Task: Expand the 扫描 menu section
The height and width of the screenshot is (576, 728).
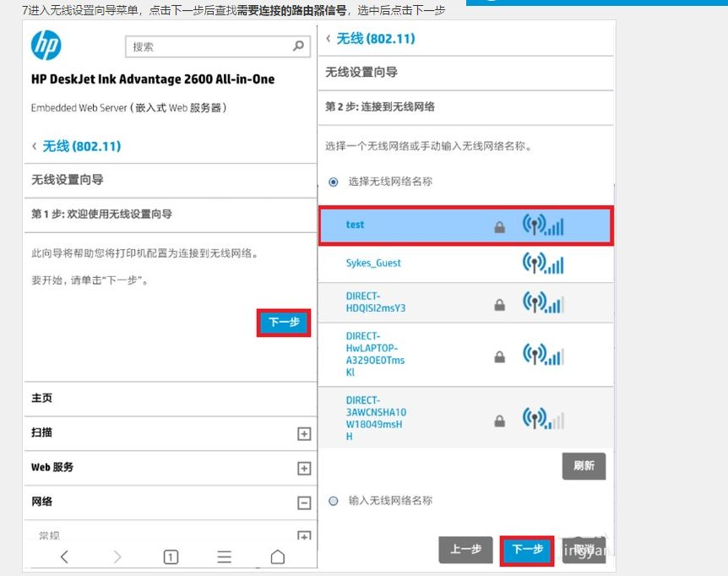Action: point(304,434)
